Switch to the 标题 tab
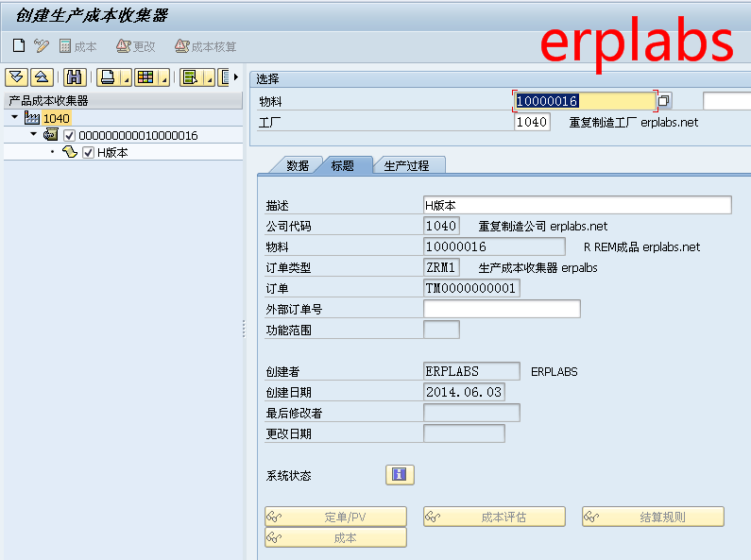The height and width of the screenshot is (560, 751). click(343, 165)
